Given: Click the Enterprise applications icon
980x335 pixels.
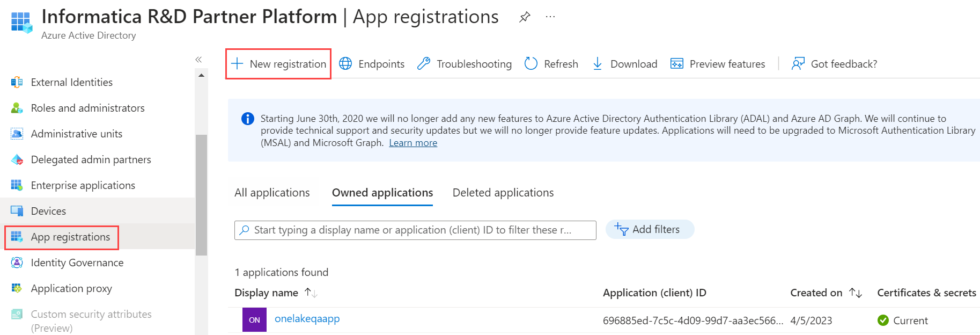Looking at the screenshot, I should click(x=17, y=185).
